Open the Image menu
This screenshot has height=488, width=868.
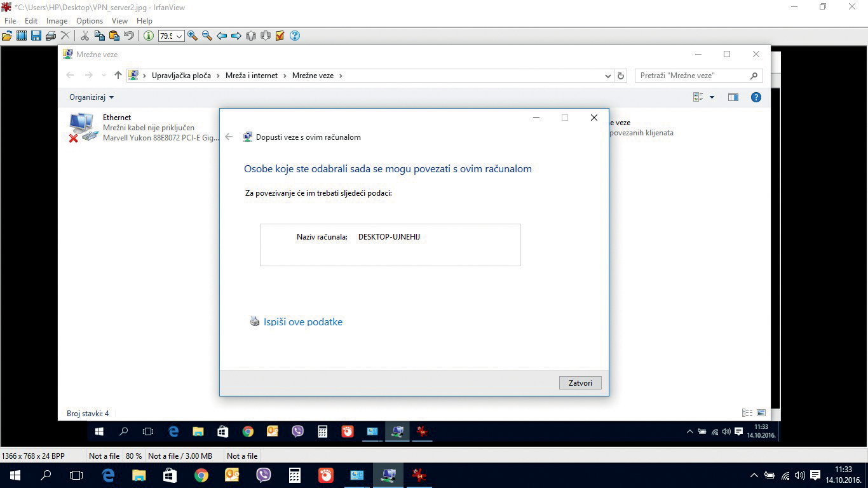(x=57, y=21)
